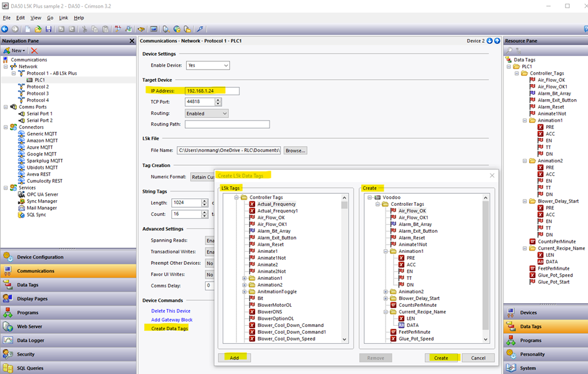Collapse Connectors tree node
588x374 pixels.
coord(6,127)
